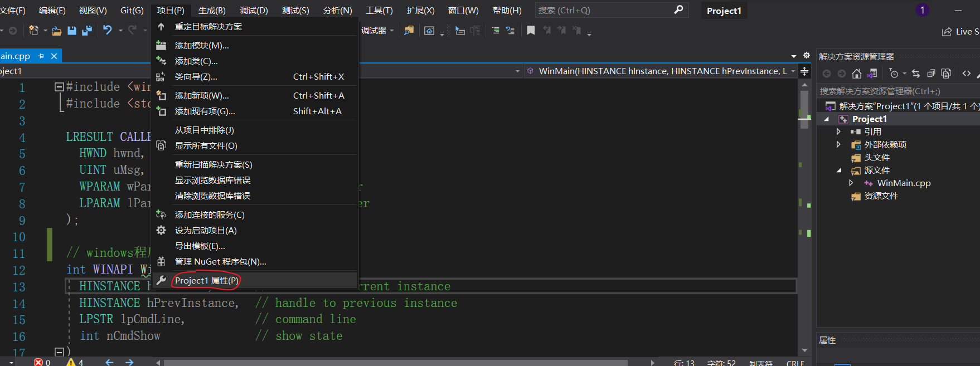
Task: Click the pin icon on the WinMain.cpp tab
Action: (41, 56)
